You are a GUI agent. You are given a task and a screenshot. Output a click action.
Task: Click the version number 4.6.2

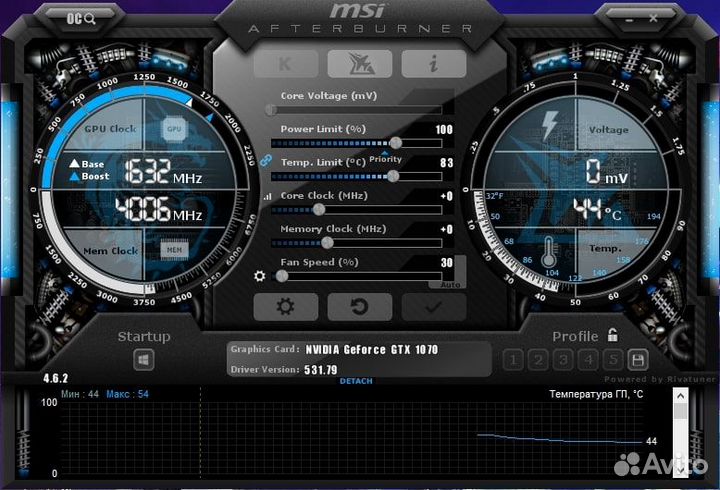[56, 378]
